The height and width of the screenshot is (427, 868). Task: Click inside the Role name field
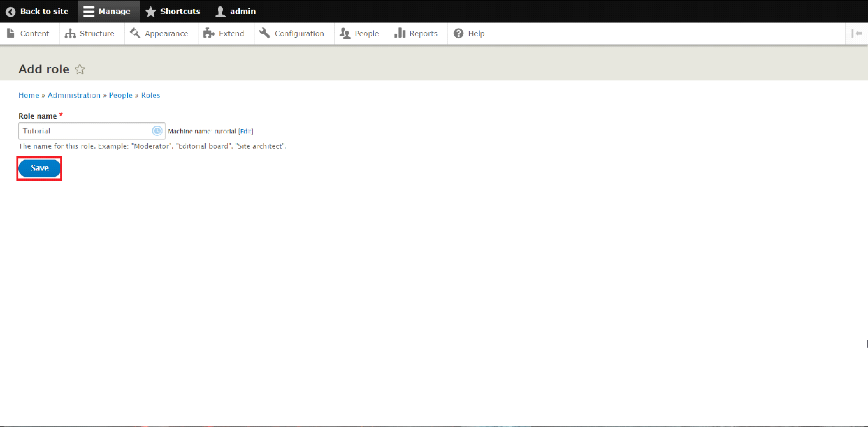[84, 131]
